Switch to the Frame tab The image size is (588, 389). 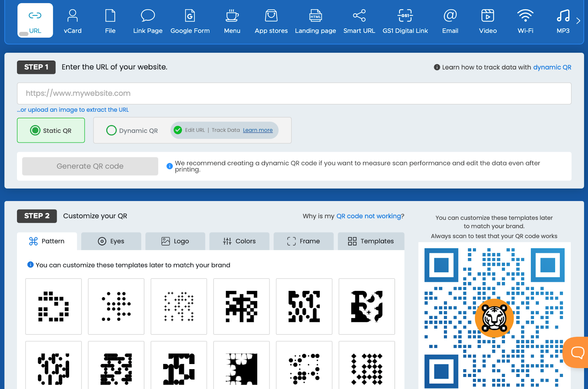(x=303, y=241)
